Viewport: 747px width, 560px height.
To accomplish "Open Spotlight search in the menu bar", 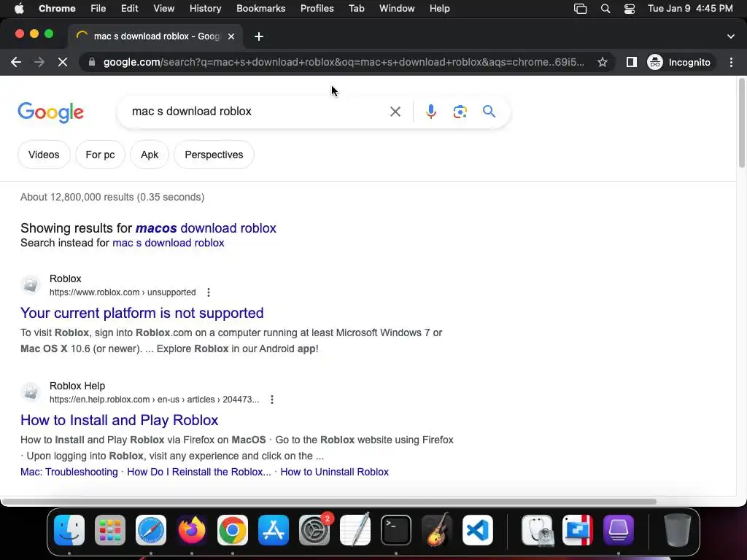I will tap(605, 9).
